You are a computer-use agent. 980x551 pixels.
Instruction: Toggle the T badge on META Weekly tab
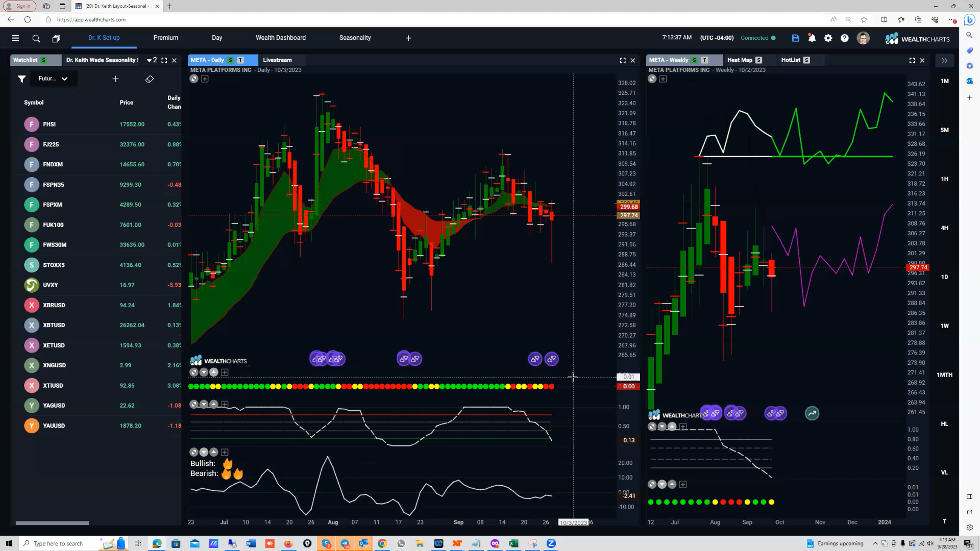(704, 60)
